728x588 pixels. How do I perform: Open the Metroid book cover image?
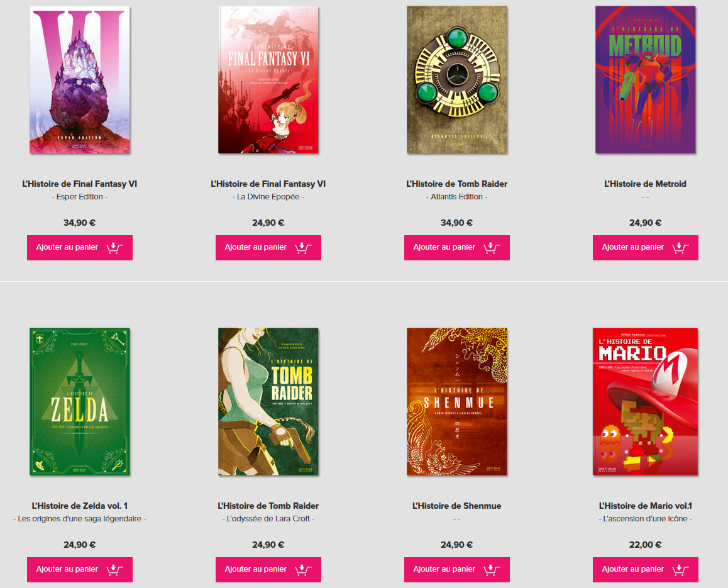646,79
